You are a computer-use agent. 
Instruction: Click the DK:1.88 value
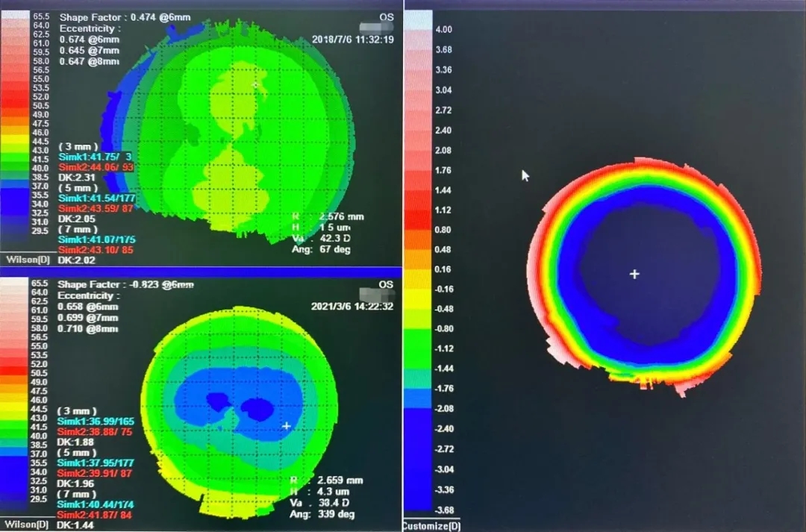pyautogui.click(x=75, y=442)
